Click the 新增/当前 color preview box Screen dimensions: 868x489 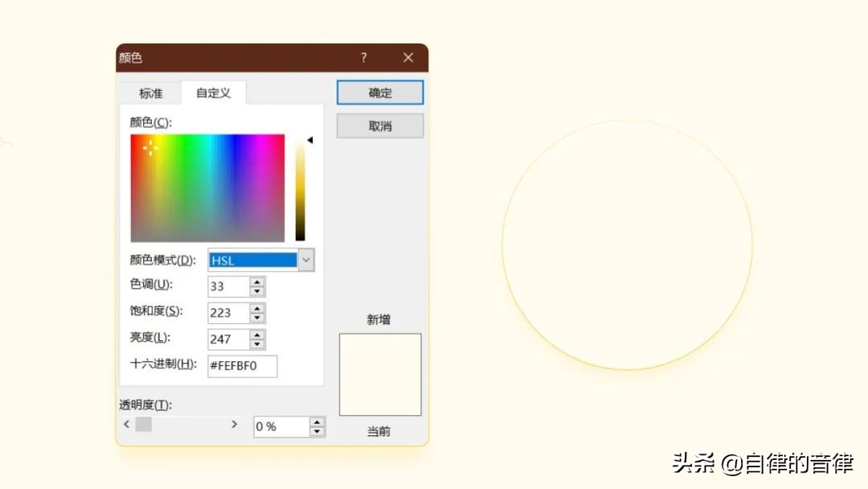[380, 374]
